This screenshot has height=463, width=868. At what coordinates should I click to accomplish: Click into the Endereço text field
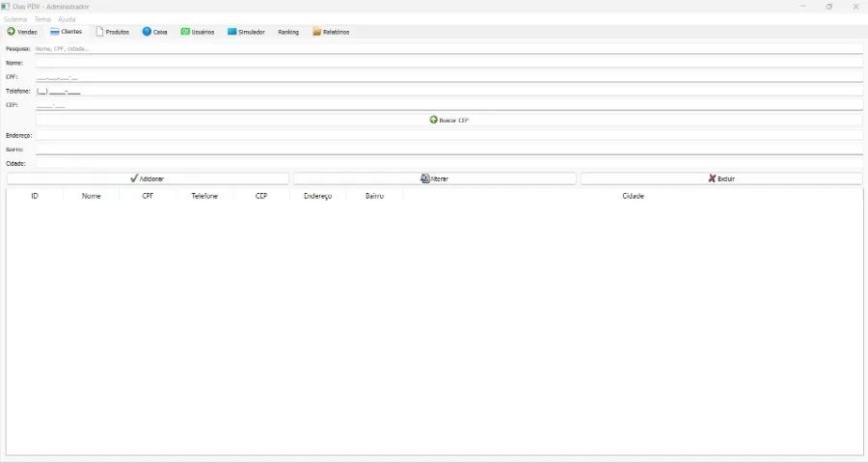pos(448,135)
